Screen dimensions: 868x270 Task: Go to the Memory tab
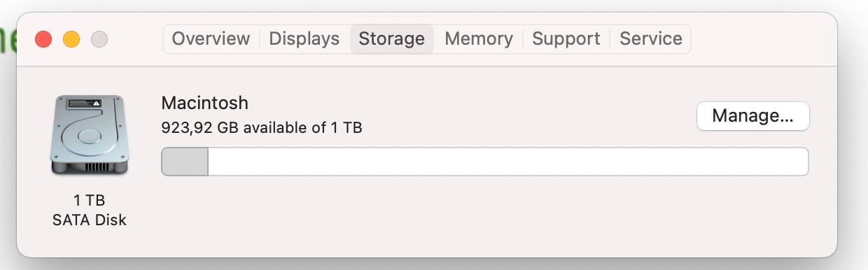click(479, 38)
